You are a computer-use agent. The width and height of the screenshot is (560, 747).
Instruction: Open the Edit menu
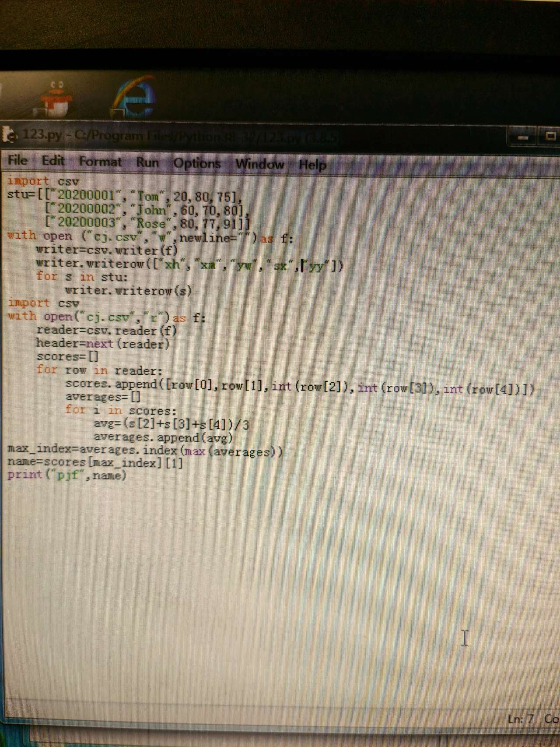click(x=53, y=161)
